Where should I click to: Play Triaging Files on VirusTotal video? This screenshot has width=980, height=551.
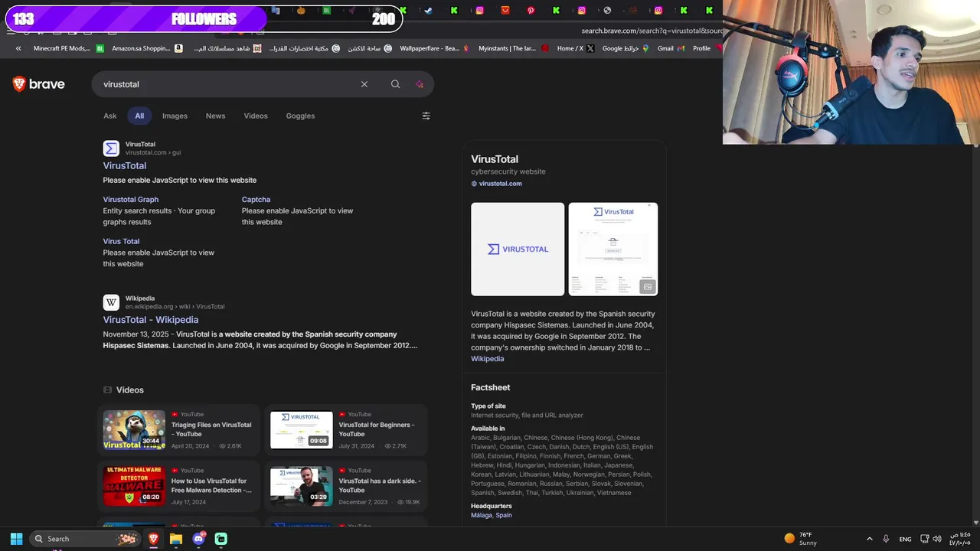pos(134,429)
